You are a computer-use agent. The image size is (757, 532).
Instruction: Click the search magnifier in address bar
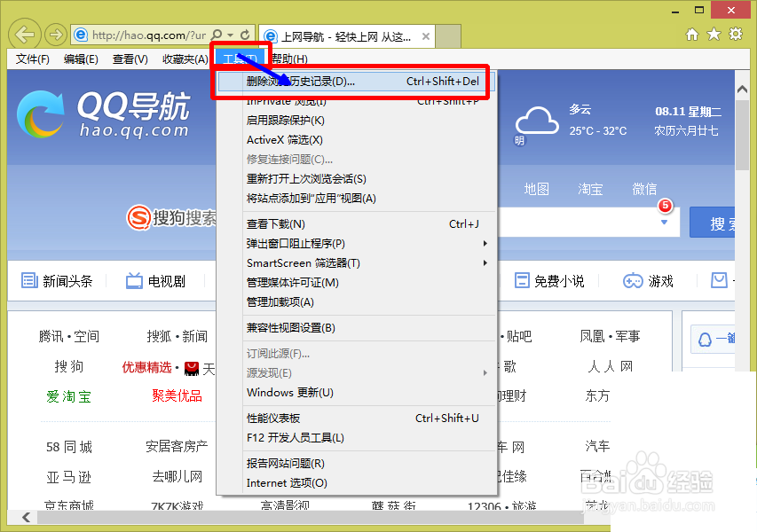217,35
